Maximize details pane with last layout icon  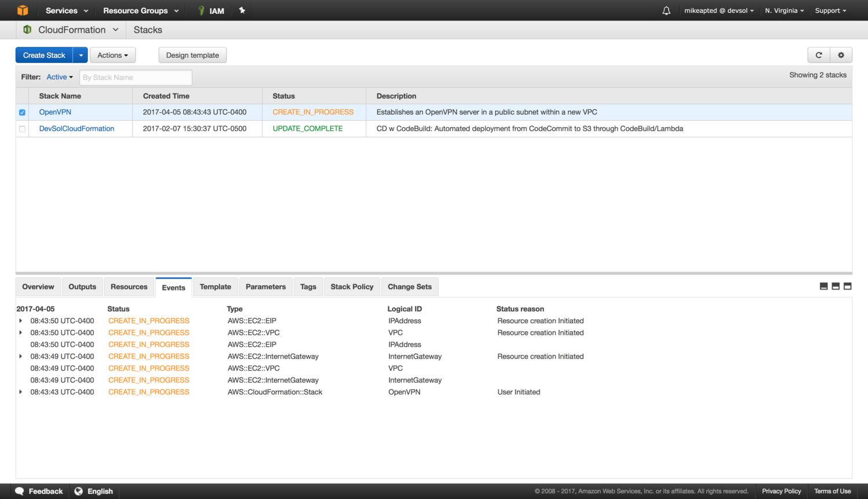(x=848, y=286)
